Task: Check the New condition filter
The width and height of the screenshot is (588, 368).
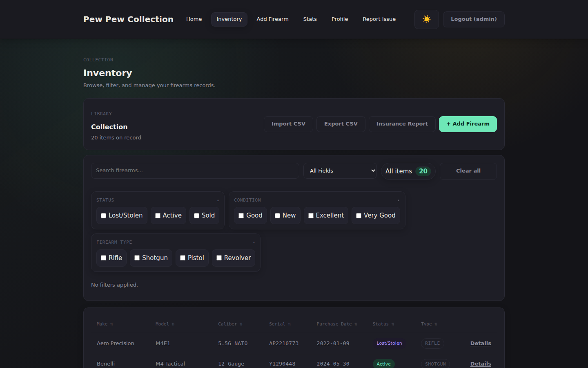Action: [277, 215]
